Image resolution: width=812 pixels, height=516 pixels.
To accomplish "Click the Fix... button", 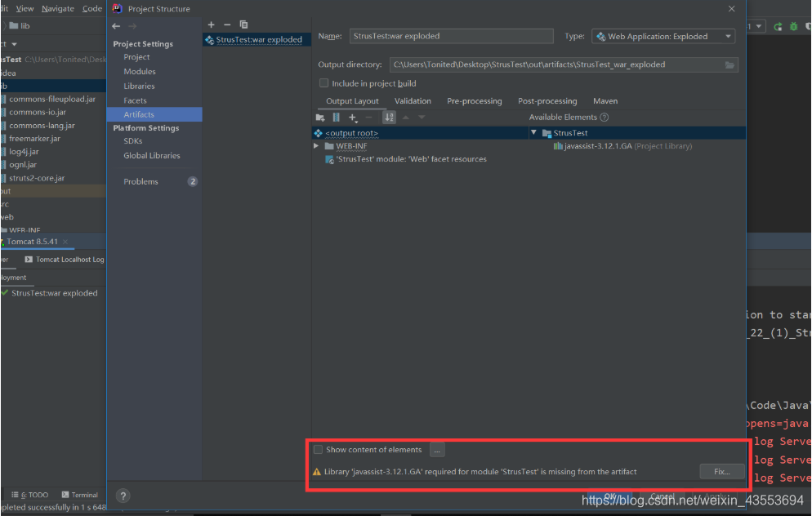I will (722, 471).
